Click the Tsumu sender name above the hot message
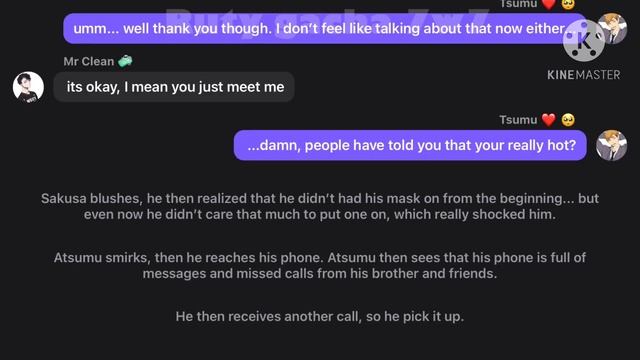The width and height of the screenshot is (640, 360). 518,120
